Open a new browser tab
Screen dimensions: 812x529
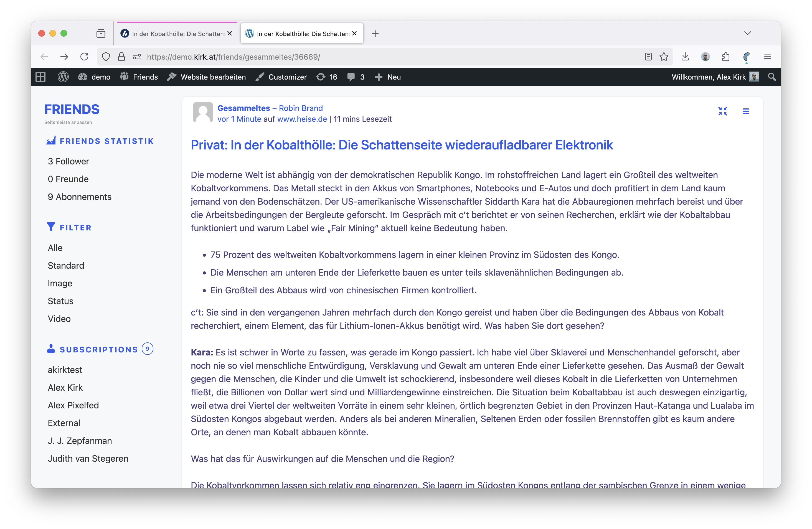click(375, 34)
